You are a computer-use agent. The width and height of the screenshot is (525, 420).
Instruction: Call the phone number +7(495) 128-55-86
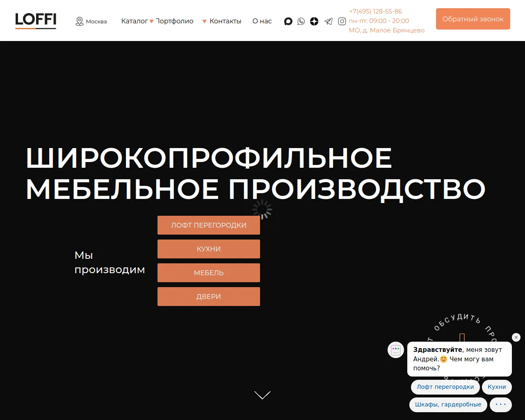coord(375,11)
